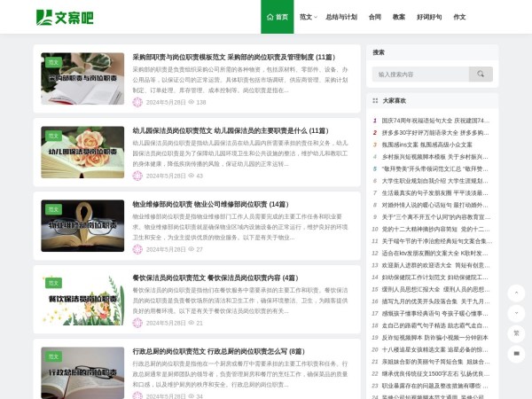Click the 文案吧 site logo
Image resolution: width=532 pixels, height=399 pixels.
point(65,17)
